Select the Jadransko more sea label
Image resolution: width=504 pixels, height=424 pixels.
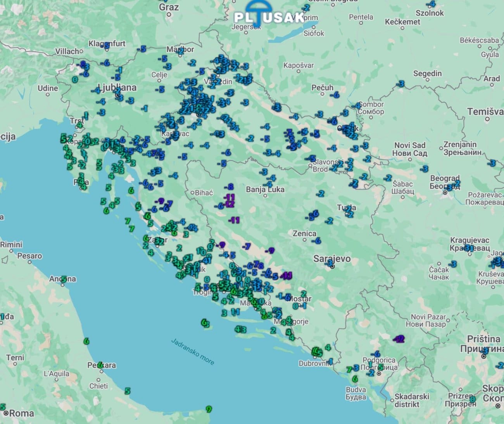(x=193, y=351)
